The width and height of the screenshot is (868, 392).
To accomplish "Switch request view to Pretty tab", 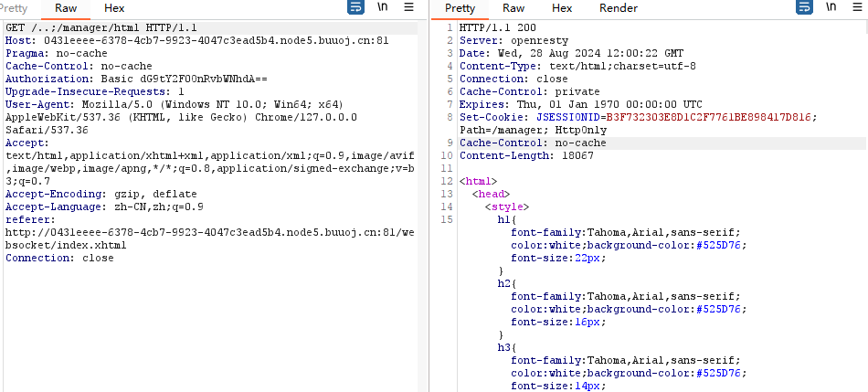I will point(20,8).
